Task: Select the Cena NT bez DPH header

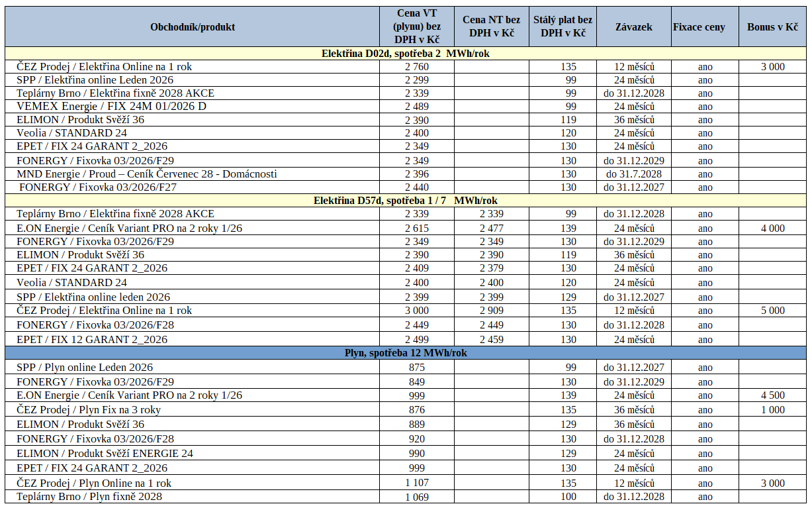Action: point(491,26)
